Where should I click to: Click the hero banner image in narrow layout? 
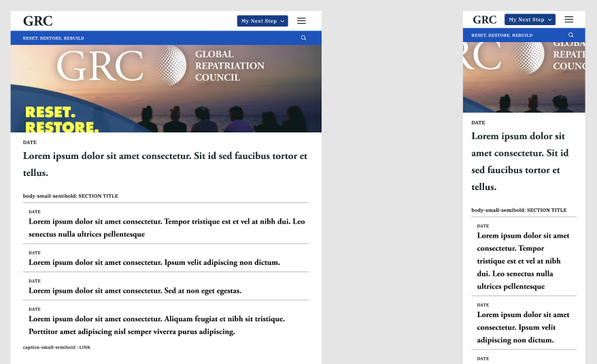pyautogui.click(x=524, y=77)
